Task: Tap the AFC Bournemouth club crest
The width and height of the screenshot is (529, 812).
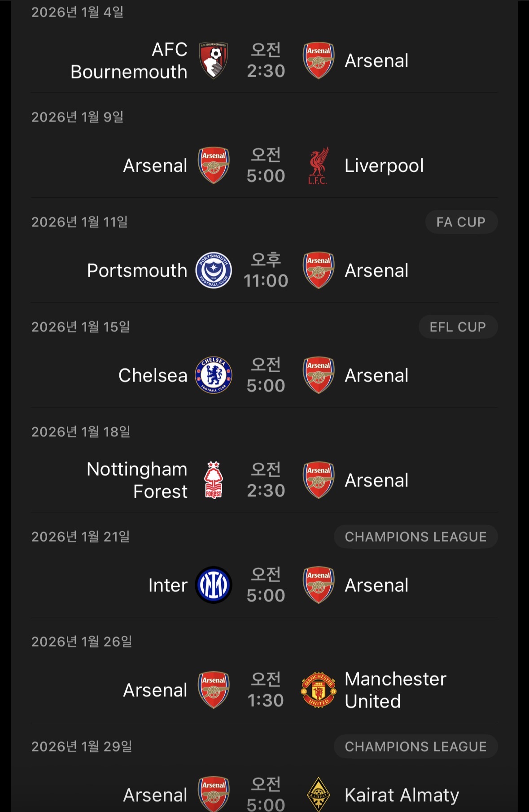Action: tap(214, 61)
